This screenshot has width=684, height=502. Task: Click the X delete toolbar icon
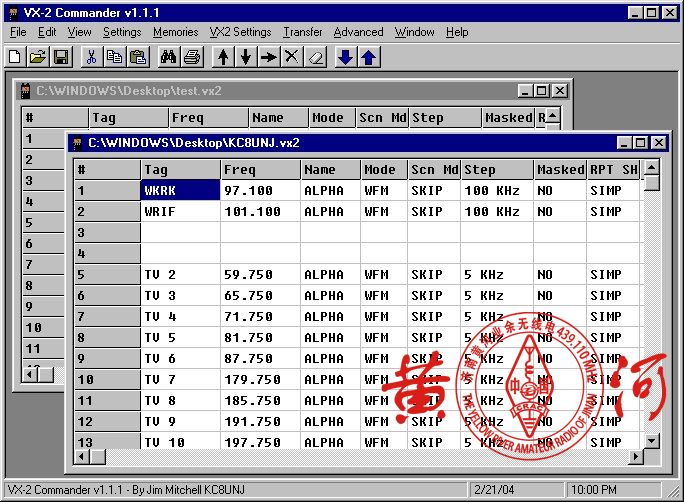click(291, 57)
